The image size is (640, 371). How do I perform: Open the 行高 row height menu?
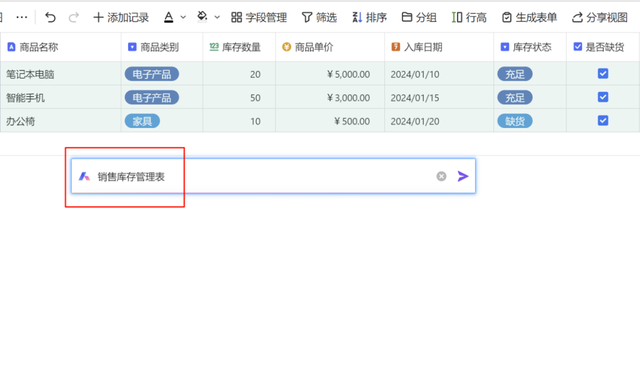pos(469,18)
